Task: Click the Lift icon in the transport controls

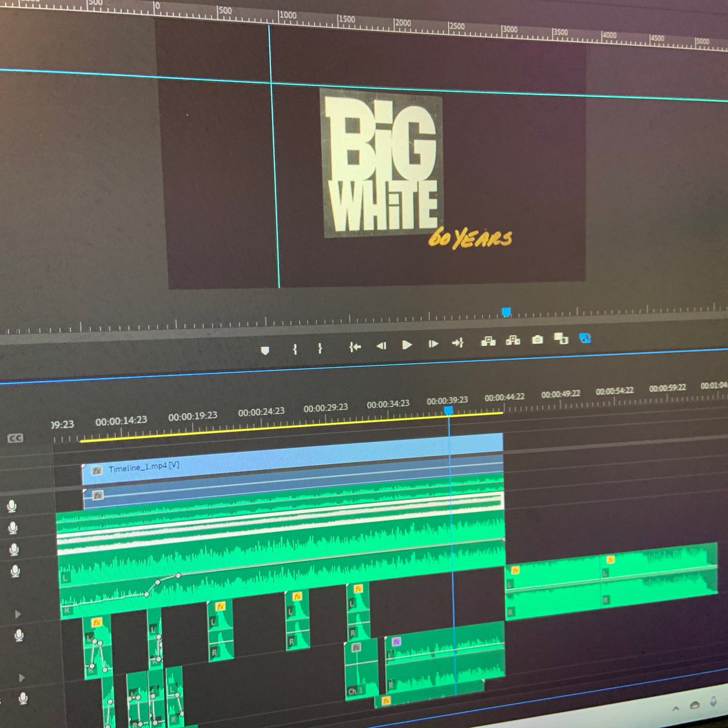Action: point(489,342)
